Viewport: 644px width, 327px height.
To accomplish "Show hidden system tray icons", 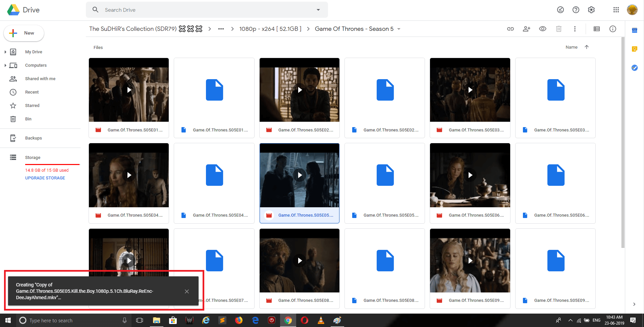I will [570, 320].
